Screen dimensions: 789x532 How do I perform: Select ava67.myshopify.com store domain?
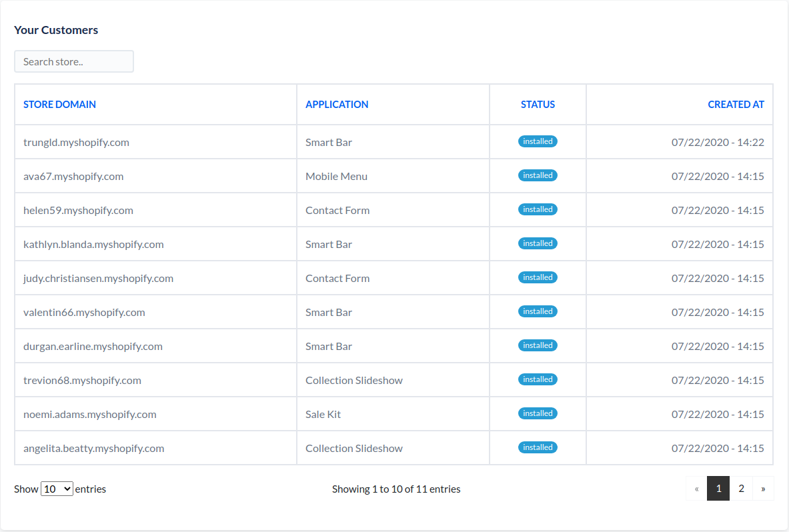tap(73, 177)
